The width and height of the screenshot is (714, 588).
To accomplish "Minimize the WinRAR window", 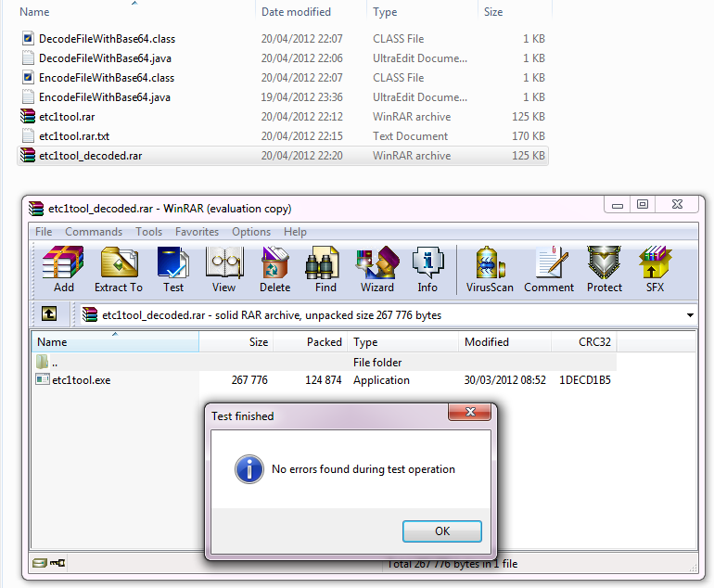I will coord(617,205).
